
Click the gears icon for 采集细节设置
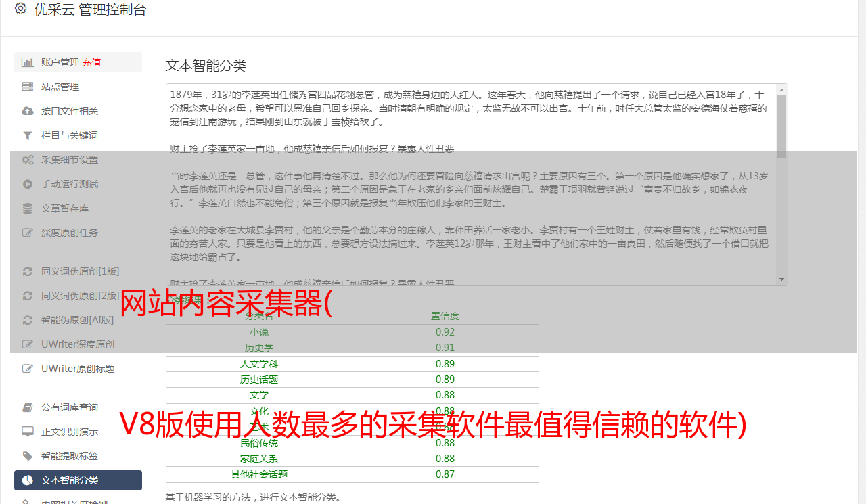(28, 160)
